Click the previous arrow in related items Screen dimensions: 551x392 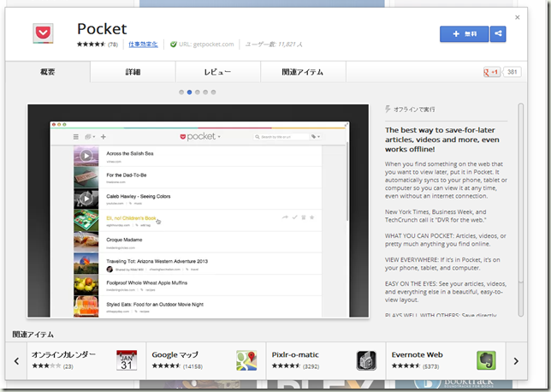tap(16, 361)
